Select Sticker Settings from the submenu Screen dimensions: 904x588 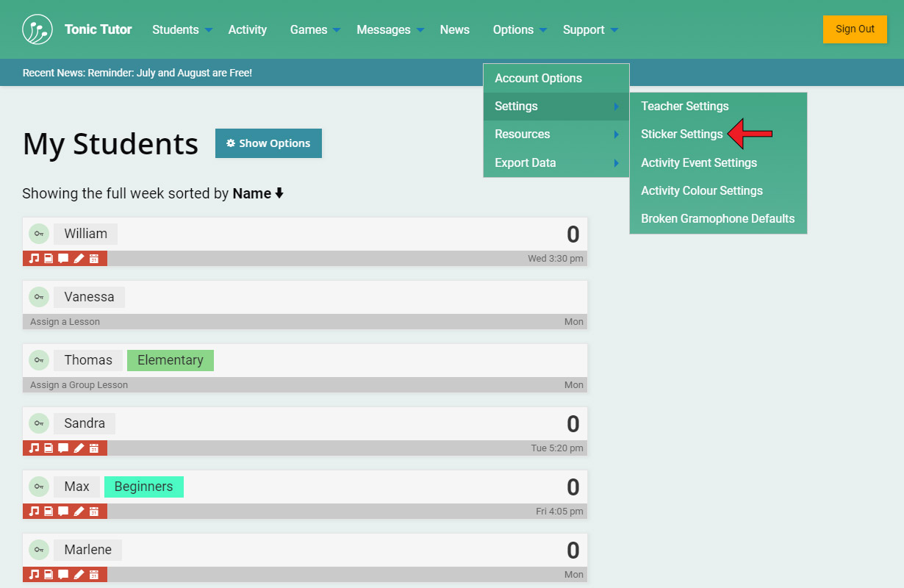click(x=681, y=135)
